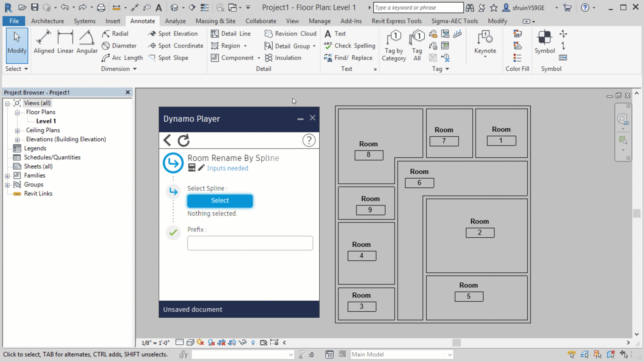The height and width of the screenshot is (362, 644).
Task: Switch to the Manage ribbon tab
Action: (x=319, y=21)
